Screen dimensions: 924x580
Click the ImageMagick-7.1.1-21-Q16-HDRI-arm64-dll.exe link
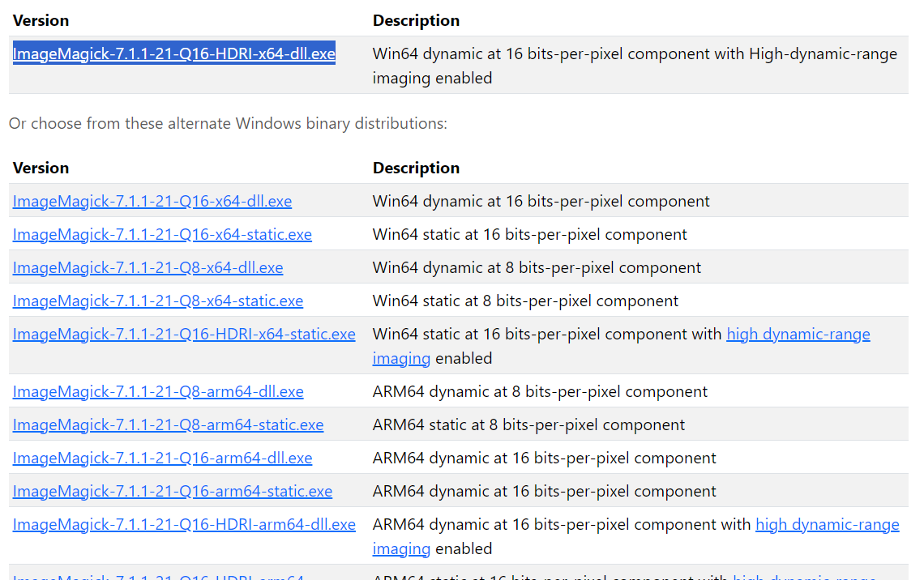click(184, 525)
